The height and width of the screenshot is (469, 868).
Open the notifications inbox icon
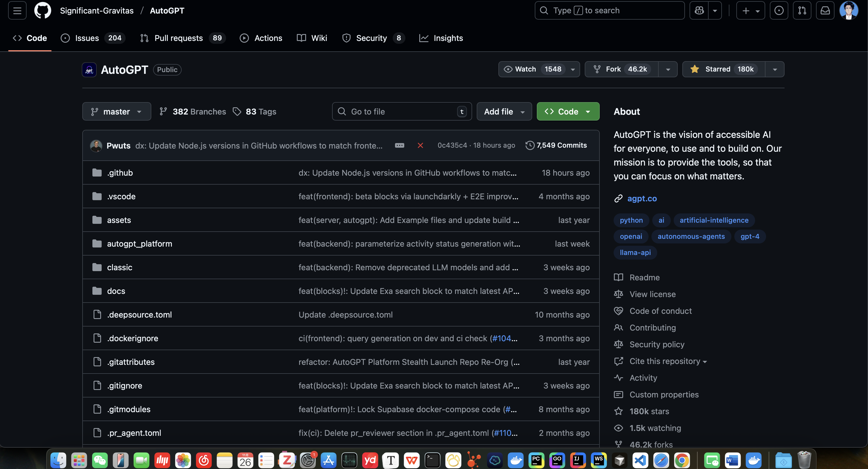click(825, 10)
